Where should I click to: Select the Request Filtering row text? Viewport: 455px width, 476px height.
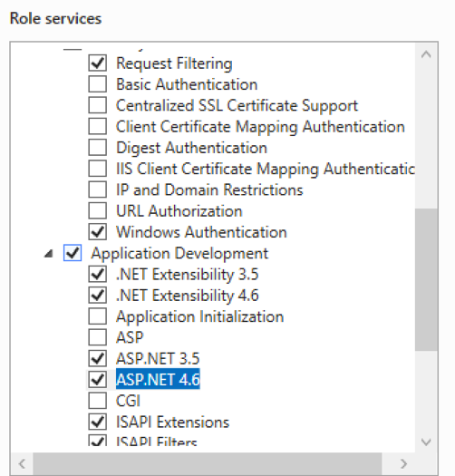(x=174, y=63)
